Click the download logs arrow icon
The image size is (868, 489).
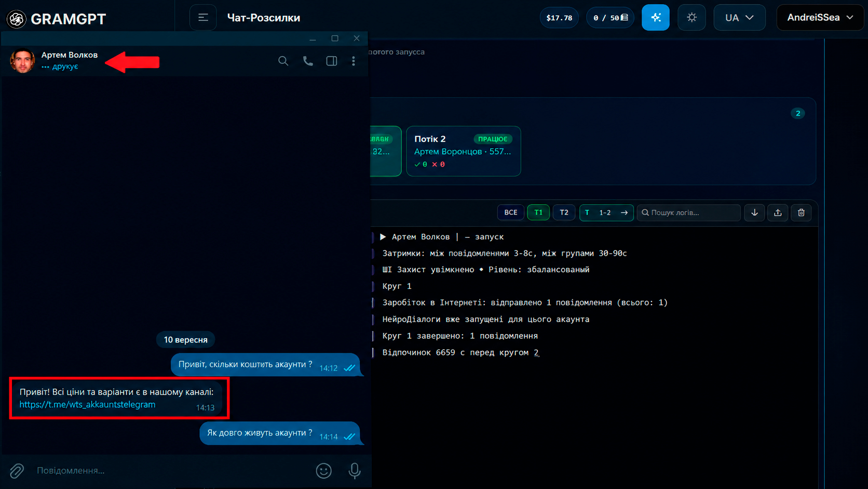coord(755,213)
